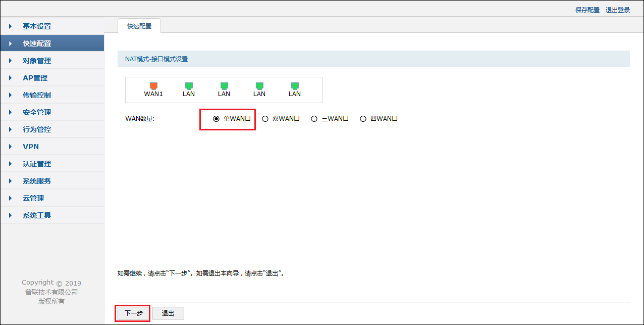Go to 行为管控 in the sidebar

click(x=37, y=129)
